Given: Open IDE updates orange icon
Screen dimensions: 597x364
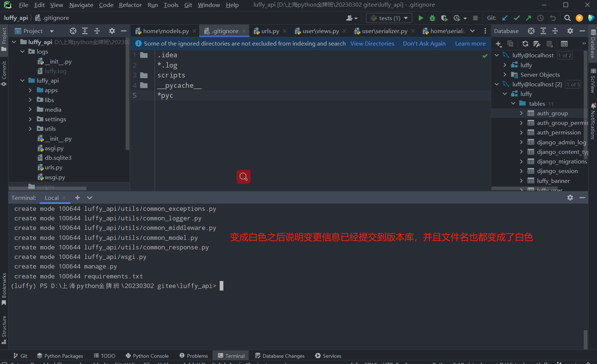Looking at the screenshot, I should click(x=579, y=18).
